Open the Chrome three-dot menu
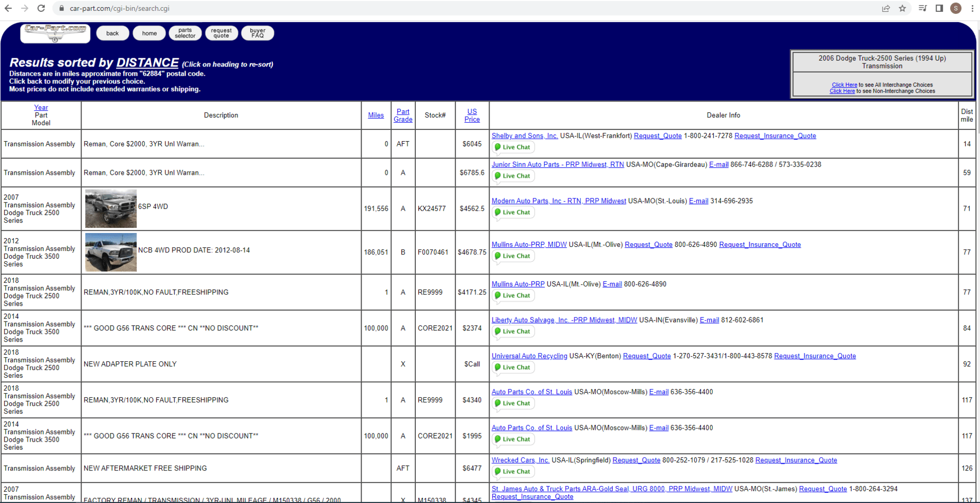The image size is (980, 503). (x=972, y=8)
